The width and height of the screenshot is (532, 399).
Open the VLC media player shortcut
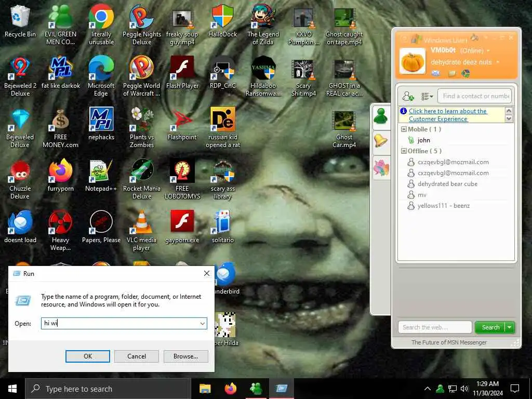[x=141, y=231]
